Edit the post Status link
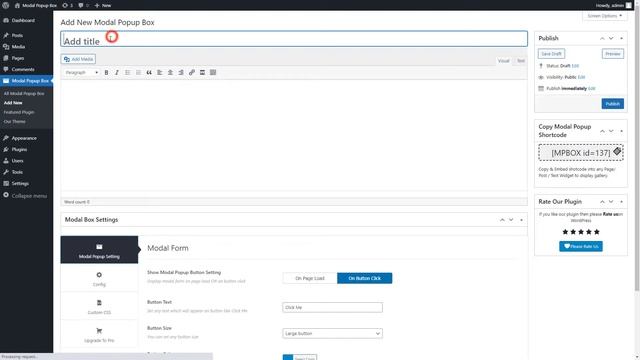Viewport: 640px width, 360px height. pyautogui.click(x=575, y=66)
